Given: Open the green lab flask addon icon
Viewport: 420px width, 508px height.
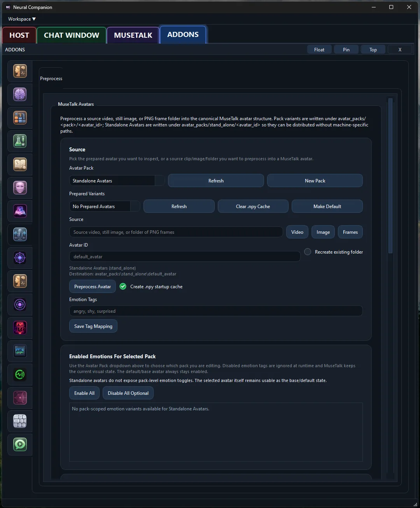Looking at the screenshot, I should coord(20,141).
